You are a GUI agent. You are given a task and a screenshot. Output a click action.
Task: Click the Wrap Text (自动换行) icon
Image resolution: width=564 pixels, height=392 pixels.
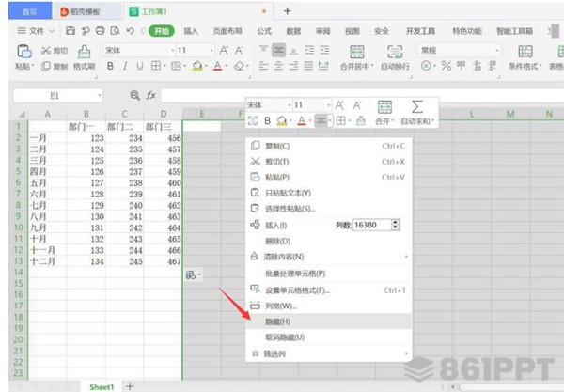(x=395, y=52)
